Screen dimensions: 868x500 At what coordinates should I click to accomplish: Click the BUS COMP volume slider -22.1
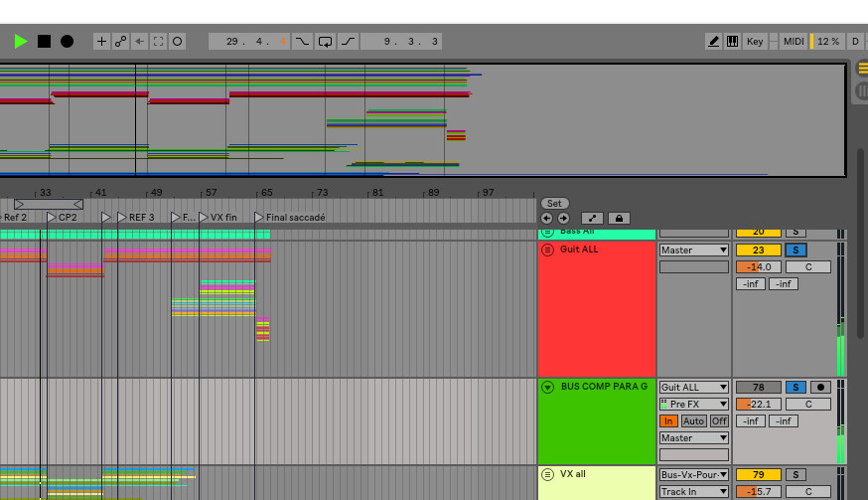click(759, 405)
